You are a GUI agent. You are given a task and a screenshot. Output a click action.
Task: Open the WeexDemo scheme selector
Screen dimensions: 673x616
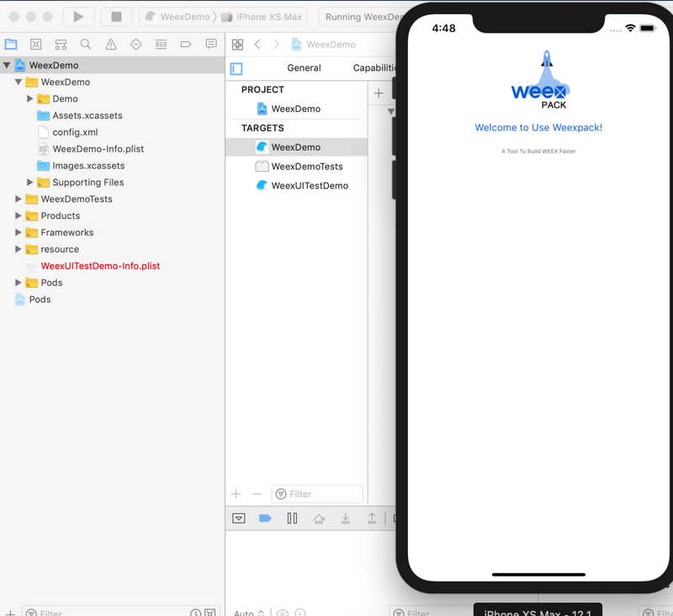(178, 17)
